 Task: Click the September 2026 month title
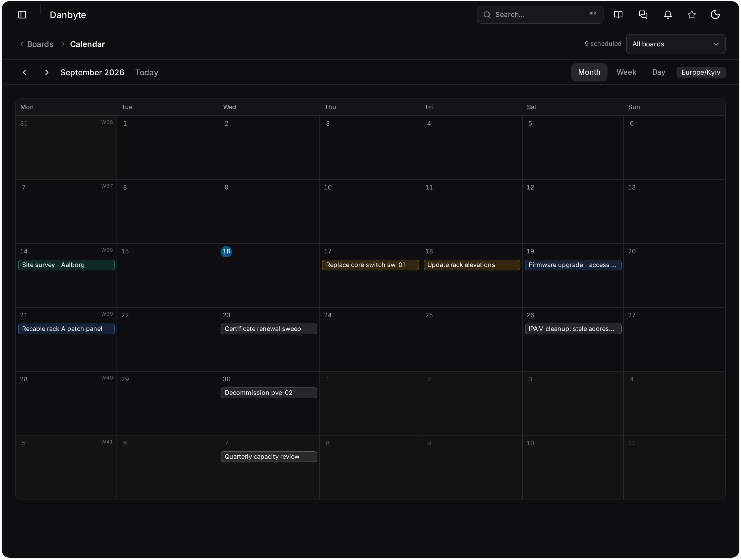click(x=92, y=72)
